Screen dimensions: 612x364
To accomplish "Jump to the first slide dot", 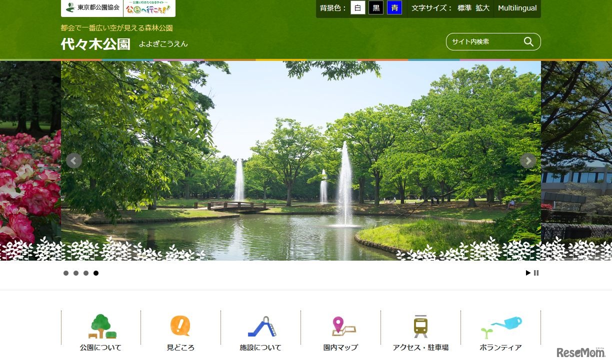I will [x=66, y=273].
